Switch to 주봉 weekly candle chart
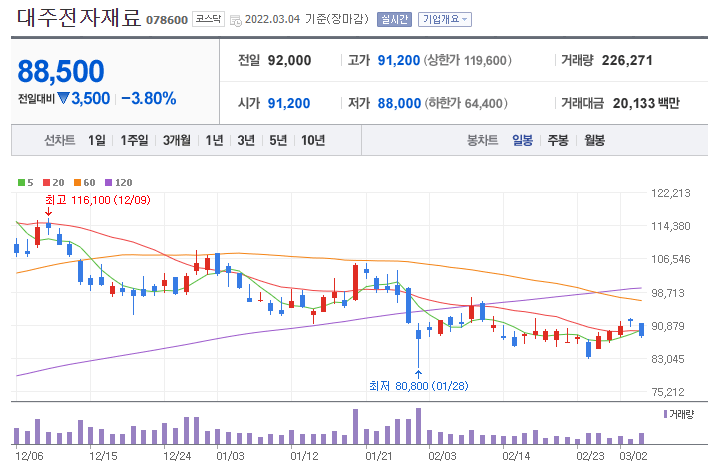Viewport: 708px width, 468px height. (558, 140)
